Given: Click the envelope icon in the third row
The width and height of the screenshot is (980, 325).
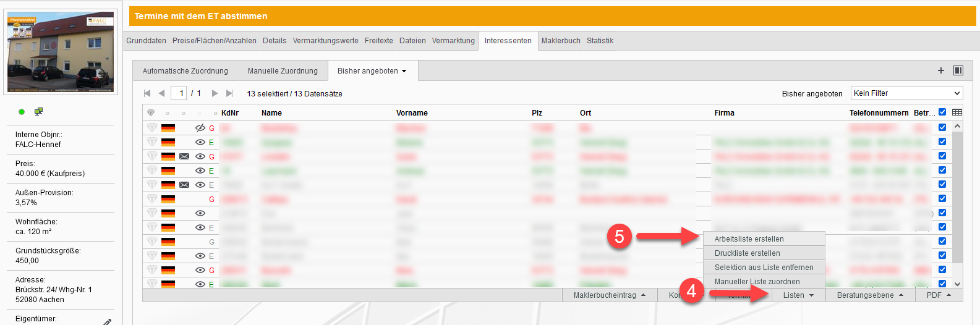Looking at the screenshot, I should click(184, 156).
